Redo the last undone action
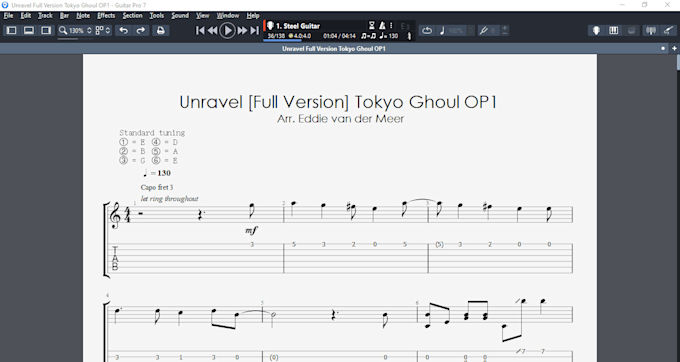Viewport: 680px width, 362px height. 141,30
